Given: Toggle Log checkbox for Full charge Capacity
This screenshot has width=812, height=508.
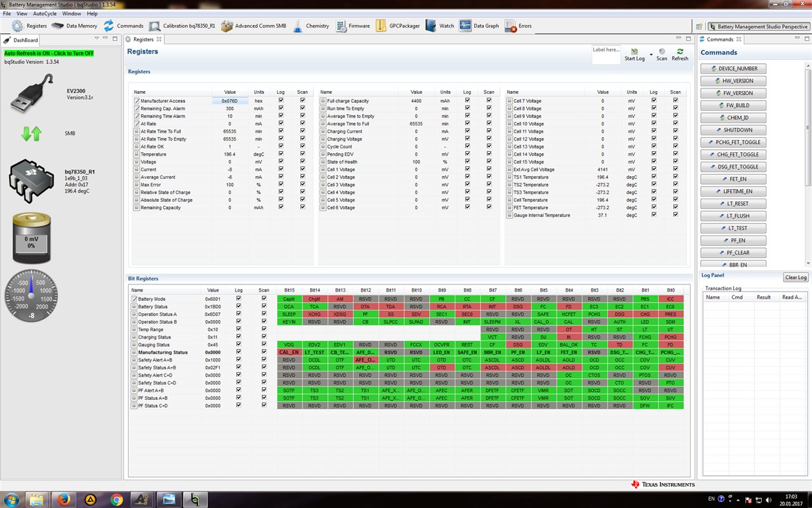Looking at the screenshot, I should (467, 100).
